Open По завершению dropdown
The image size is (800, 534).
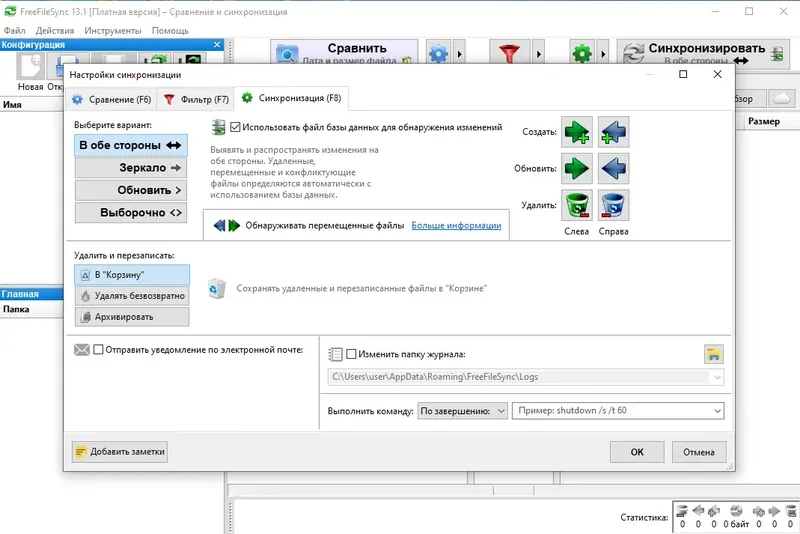pyautogui.click(x=463, y=411)
